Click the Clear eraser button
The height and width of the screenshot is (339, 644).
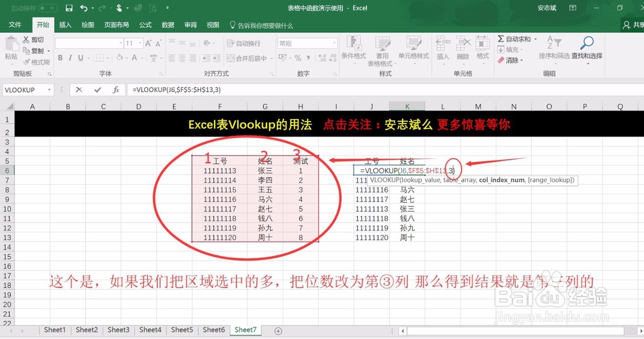(509, 60)
